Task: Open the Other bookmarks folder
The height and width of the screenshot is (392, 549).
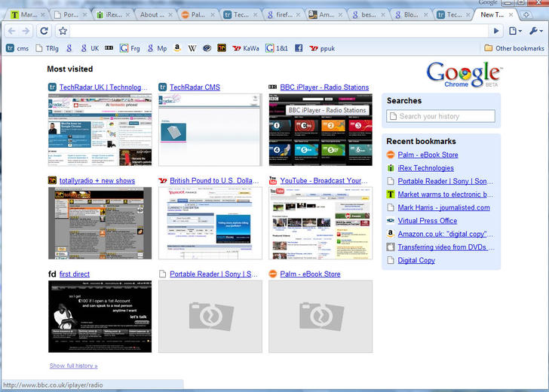Action: [x=514, y=48]
